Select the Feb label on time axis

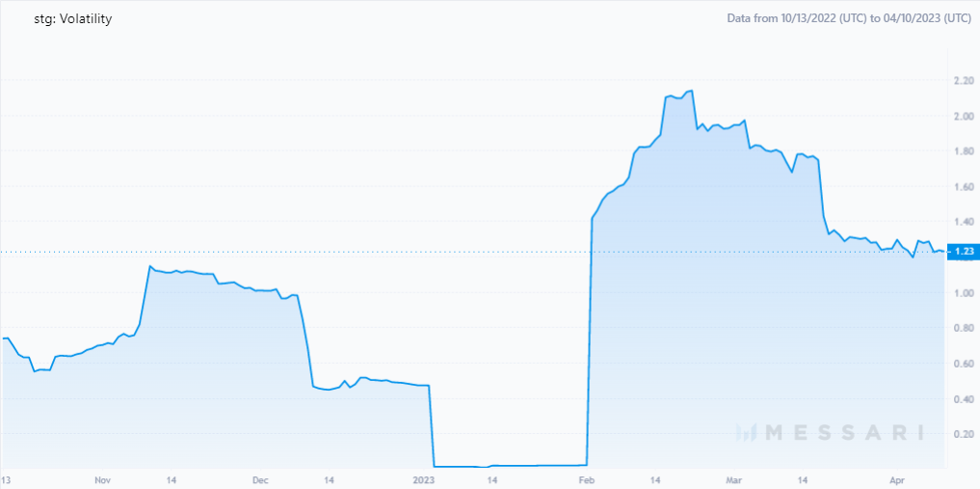tap(587, 480)
